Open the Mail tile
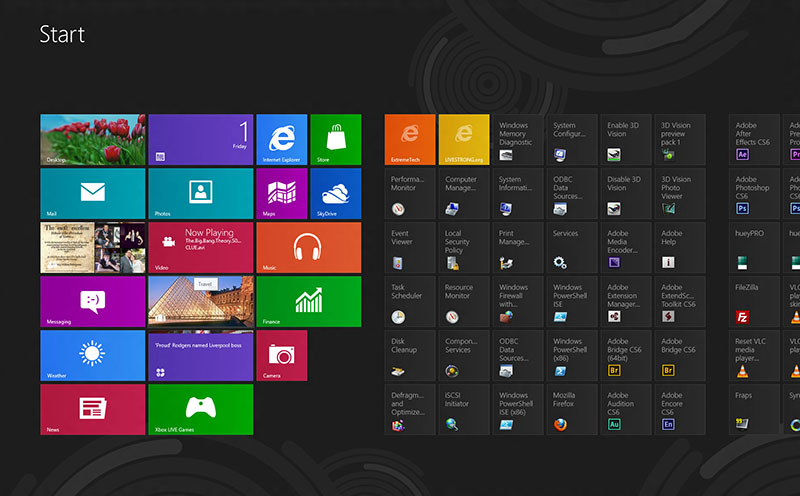 (x=93, y=193)
